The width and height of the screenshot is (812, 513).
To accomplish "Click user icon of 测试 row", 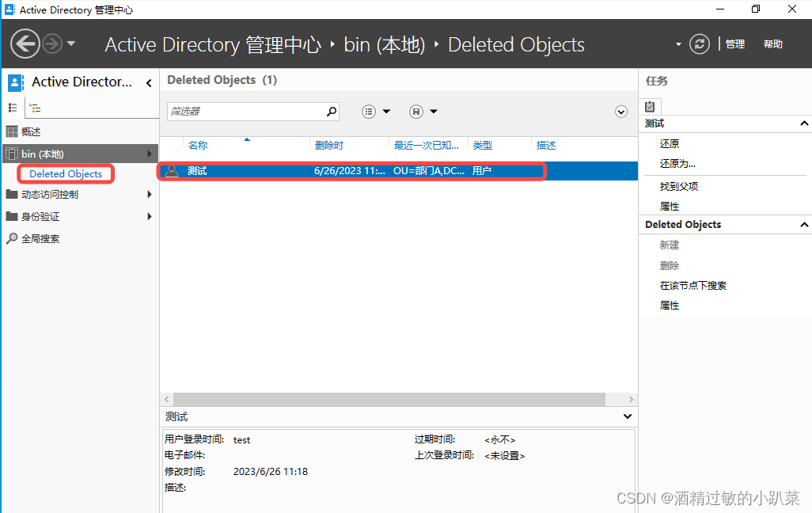I will coord(172,170).
